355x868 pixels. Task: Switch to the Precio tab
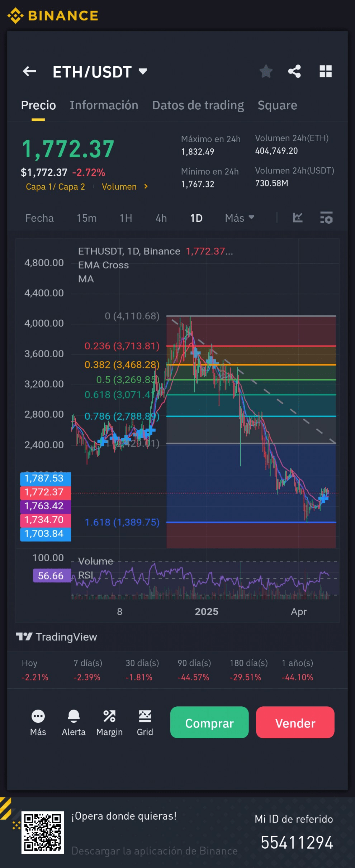pyautogui.click(x=38, y=105)
